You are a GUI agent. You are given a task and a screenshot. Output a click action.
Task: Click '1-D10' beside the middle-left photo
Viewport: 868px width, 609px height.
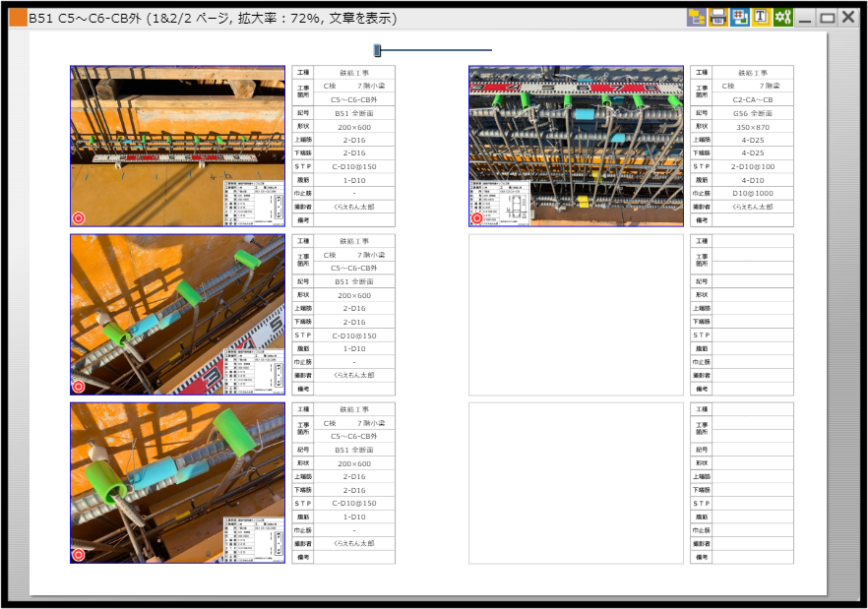(354, 349)
